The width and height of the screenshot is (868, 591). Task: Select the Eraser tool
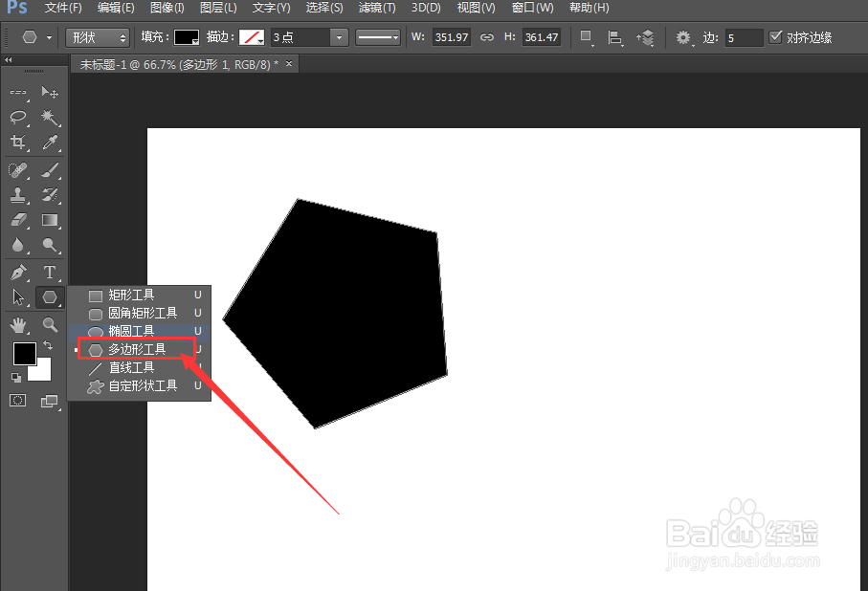18,220
